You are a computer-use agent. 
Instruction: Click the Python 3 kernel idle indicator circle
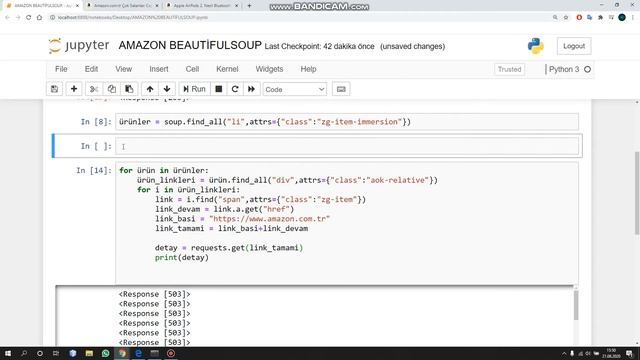pyautogui.click(x=587, y=69)
